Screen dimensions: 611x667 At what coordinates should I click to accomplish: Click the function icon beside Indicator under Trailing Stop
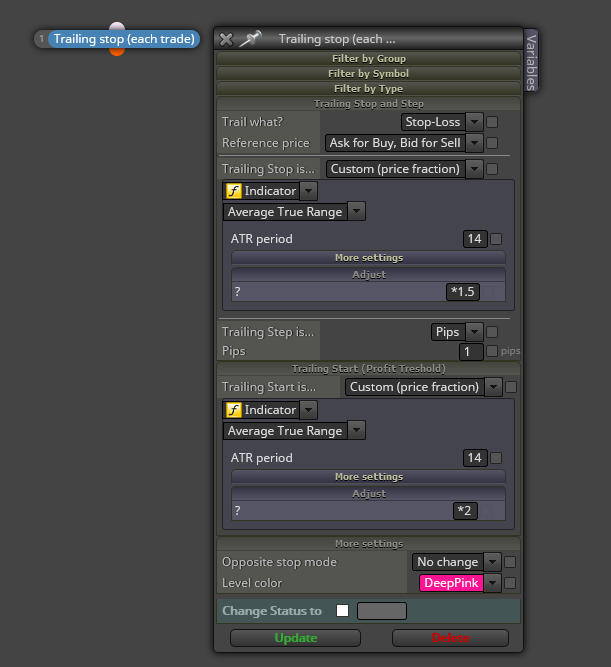tap(234, 191)
